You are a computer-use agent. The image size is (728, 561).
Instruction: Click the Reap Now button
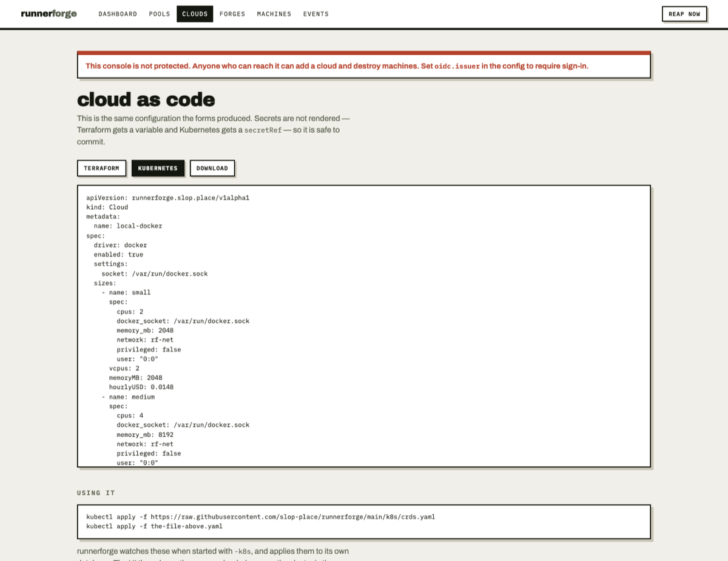(684, 14)
